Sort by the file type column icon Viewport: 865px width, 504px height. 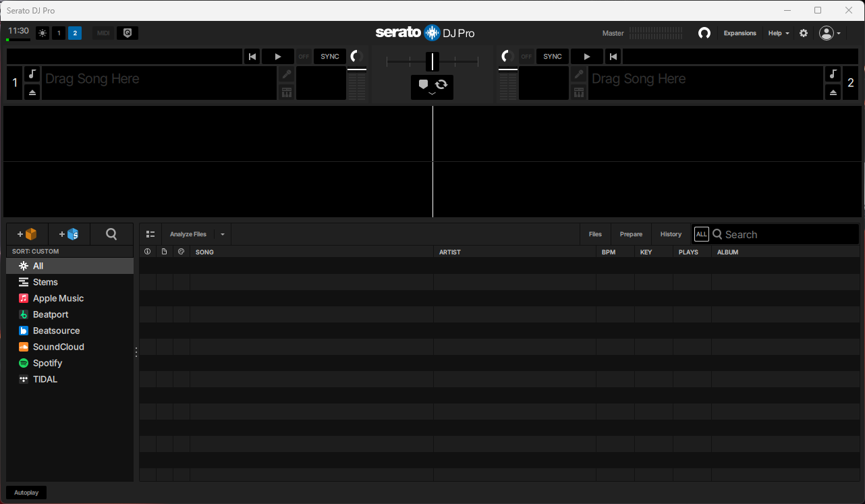coord(164,252)
